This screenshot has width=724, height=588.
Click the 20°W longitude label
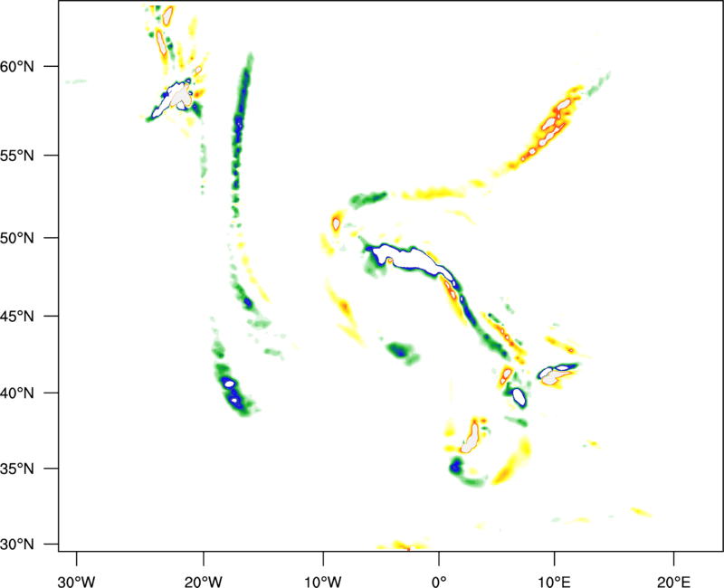click(x=204, y=582)
